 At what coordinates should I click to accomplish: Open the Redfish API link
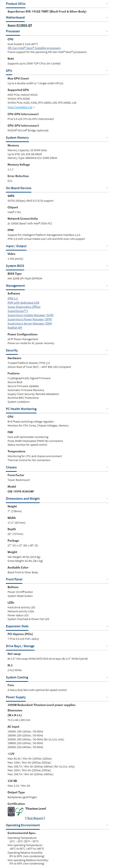point(15,327)
